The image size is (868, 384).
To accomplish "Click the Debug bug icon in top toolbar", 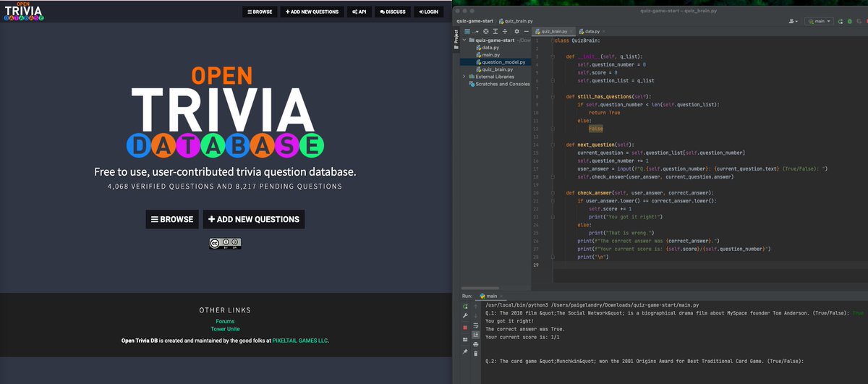I will tap(849, 21).
